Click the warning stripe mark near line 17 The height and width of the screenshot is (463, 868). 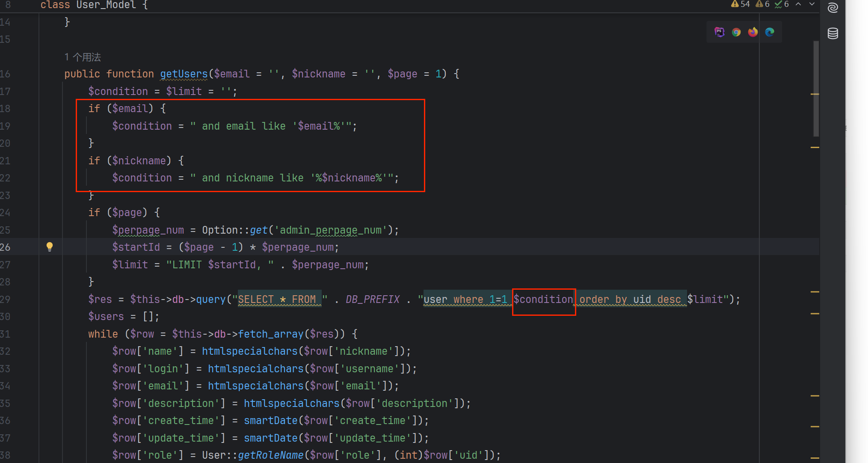[x=815, y=94]
